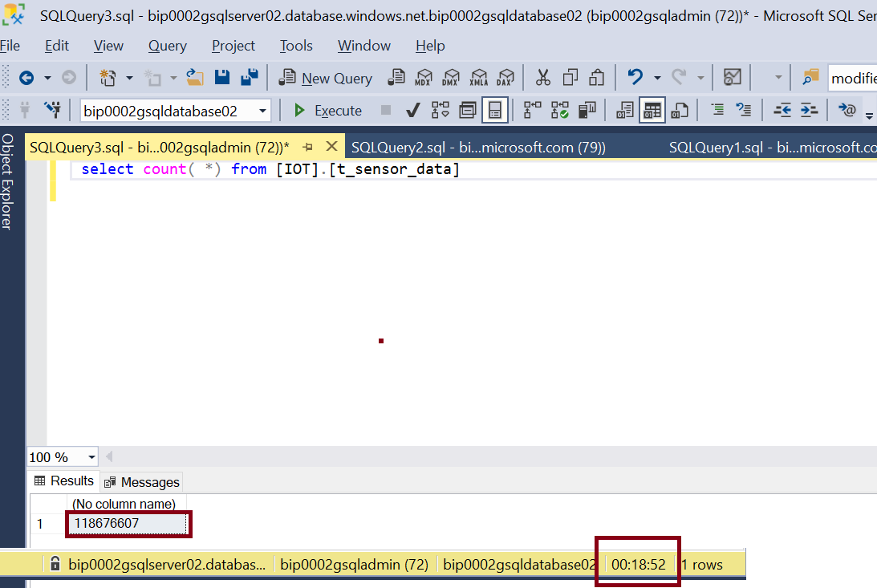Image resolution: width=877 pixels, height=588 pixels.
Task: Click the greyed Redo arrow icon
Action: coord(679,77)
